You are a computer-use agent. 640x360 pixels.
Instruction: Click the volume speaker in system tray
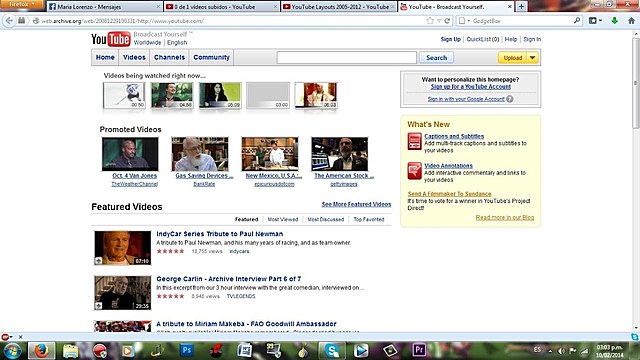tap(562, 351)
